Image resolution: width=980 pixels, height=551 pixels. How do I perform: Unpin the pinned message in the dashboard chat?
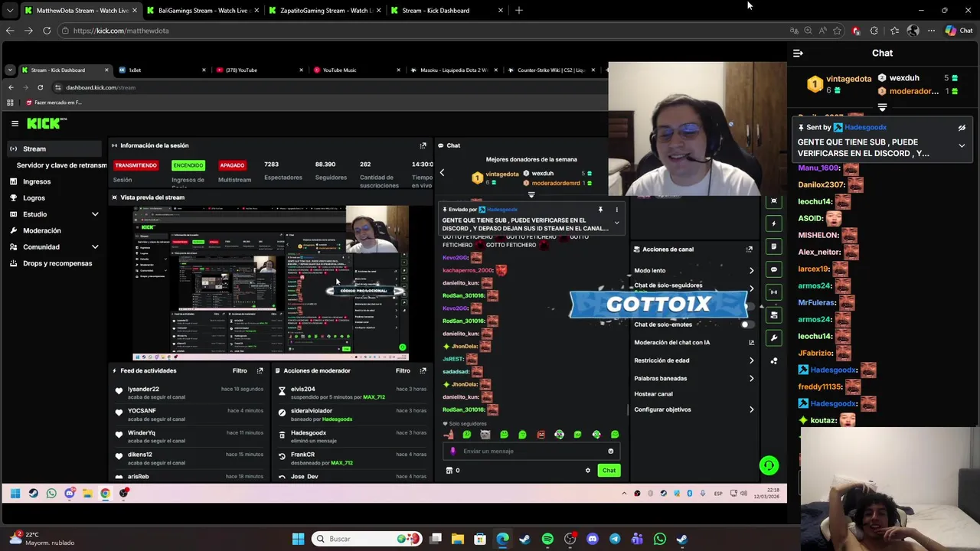(x=600, y=210)
